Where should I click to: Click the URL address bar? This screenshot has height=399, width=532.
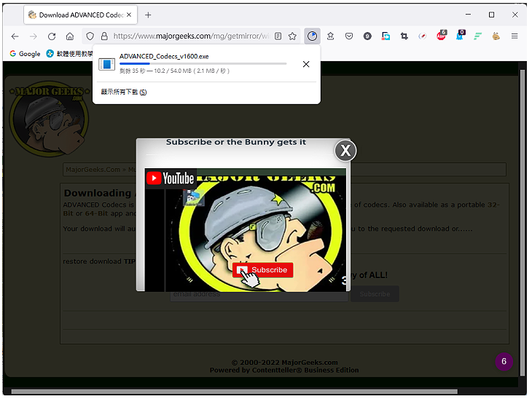point(191,36)
